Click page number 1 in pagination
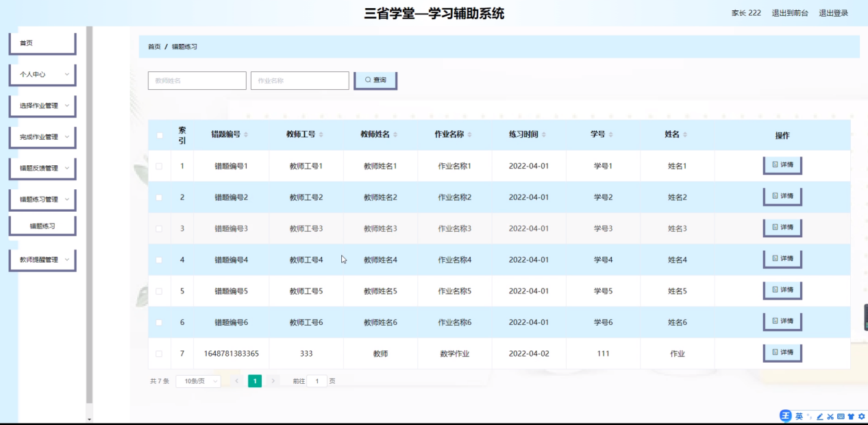 click(x=255, y=381)
